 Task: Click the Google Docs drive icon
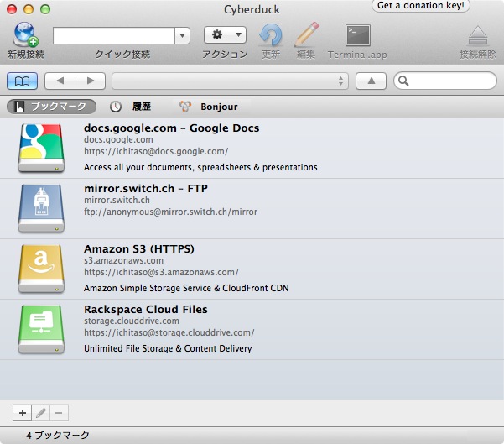click(41, 148)
